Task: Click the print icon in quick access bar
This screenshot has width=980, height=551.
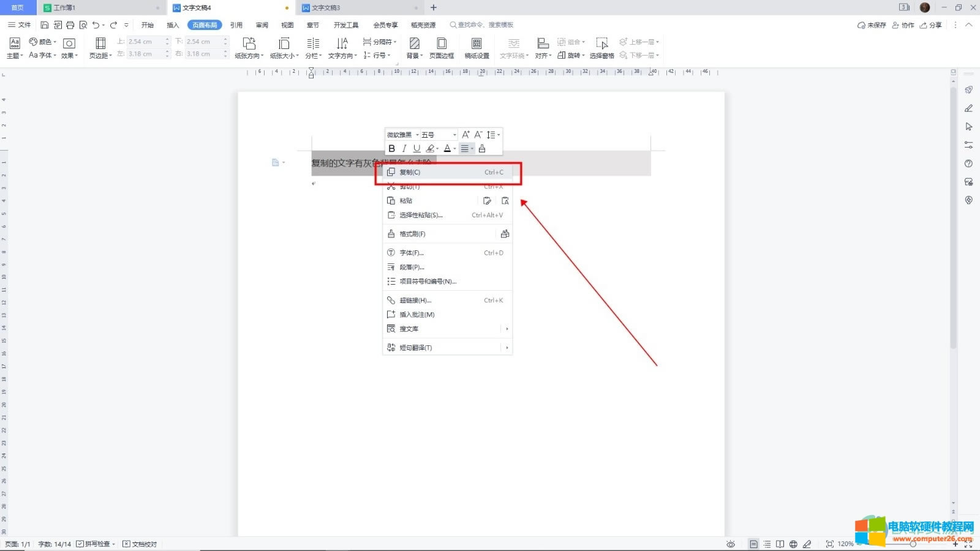Action: pos(70,25)
